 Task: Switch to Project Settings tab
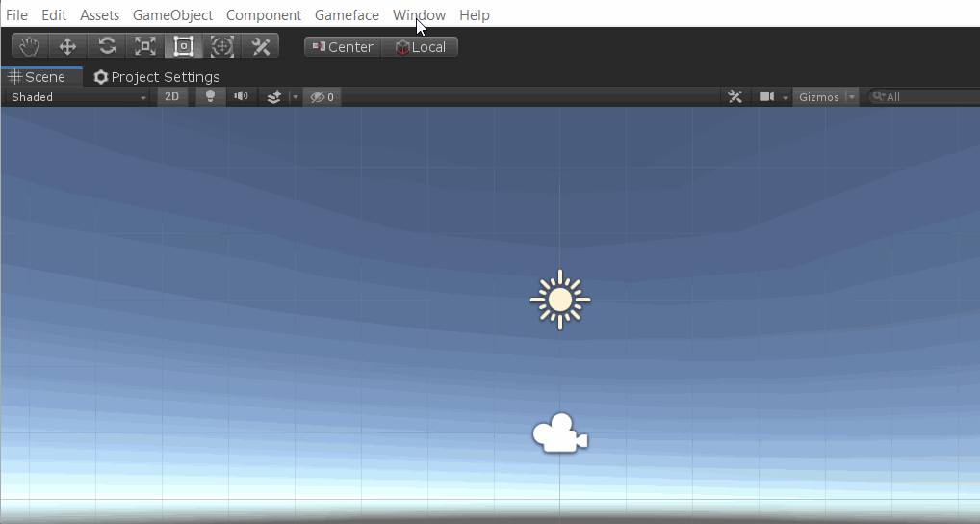coord(156,77)
